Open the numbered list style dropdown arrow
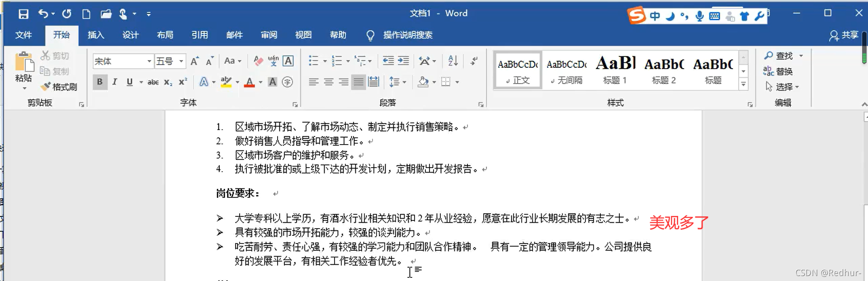Viewport: 868px width, 281px height. pyautogui.click(x=348, y=61)
